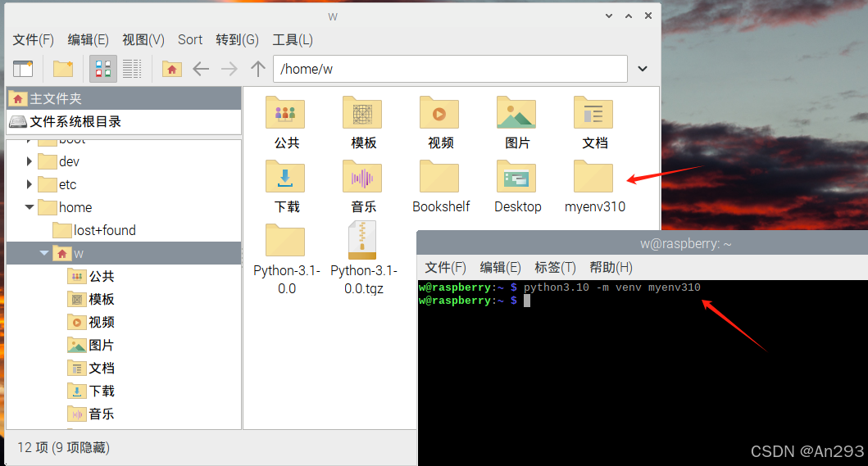Collapse the w folder tree node
868x466 pixels.
click(x=44, y=253)
